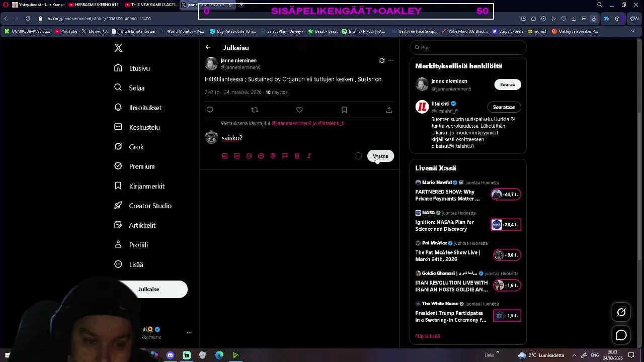
Task: Open Etusivu home in sidebar
Action: (132, 68)
